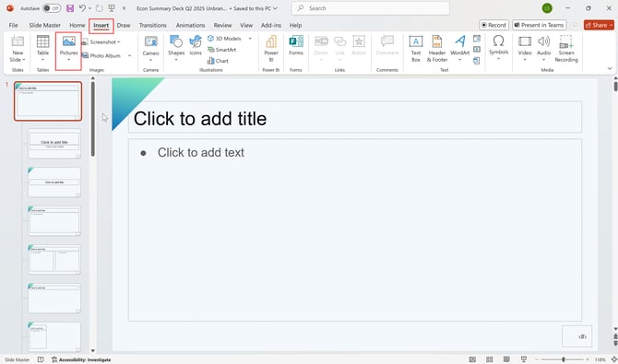Click the Date & Time icon
This screenshot has width=618, height=364.
coord(477,39)
